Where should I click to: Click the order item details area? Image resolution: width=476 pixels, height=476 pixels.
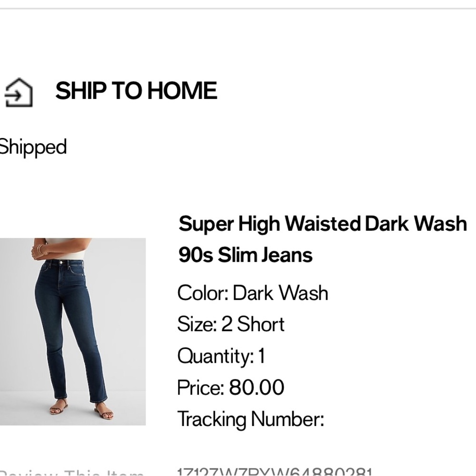(x=286, y=324)
